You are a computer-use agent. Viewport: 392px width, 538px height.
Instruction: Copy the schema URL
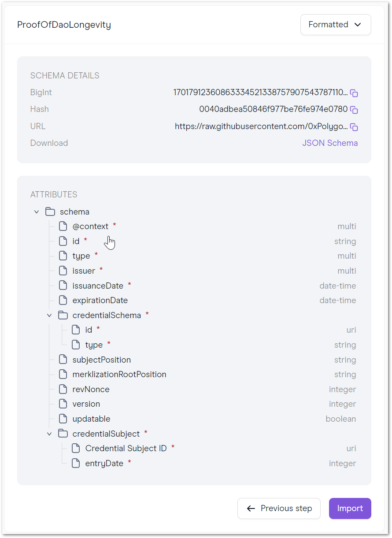click(354, 127)
